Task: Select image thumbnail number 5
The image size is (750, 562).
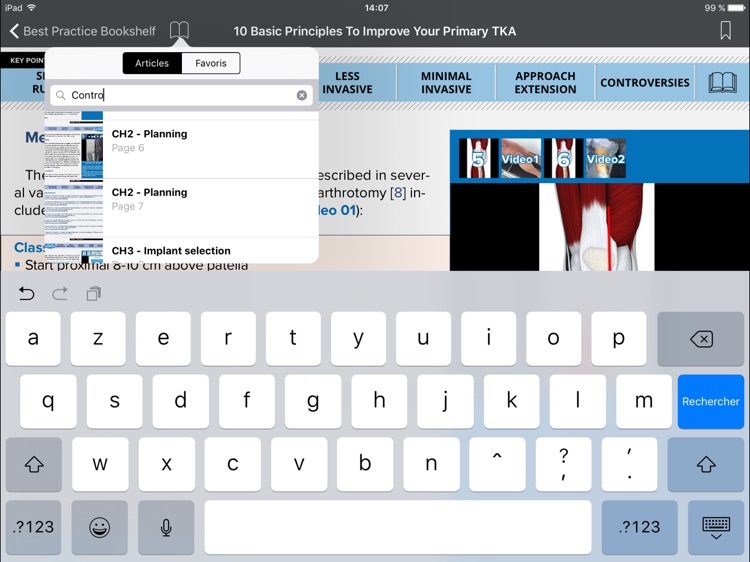Action: pyautogui.click(x=478, y=158)
